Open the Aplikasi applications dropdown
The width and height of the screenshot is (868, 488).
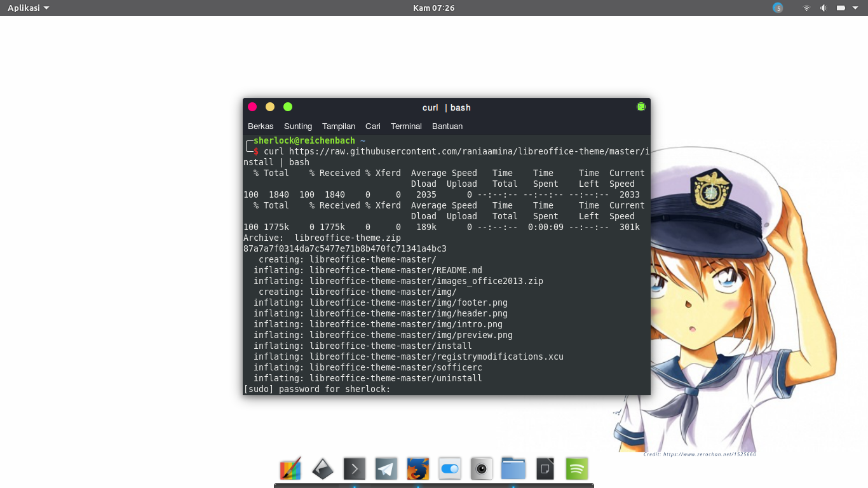28,8
